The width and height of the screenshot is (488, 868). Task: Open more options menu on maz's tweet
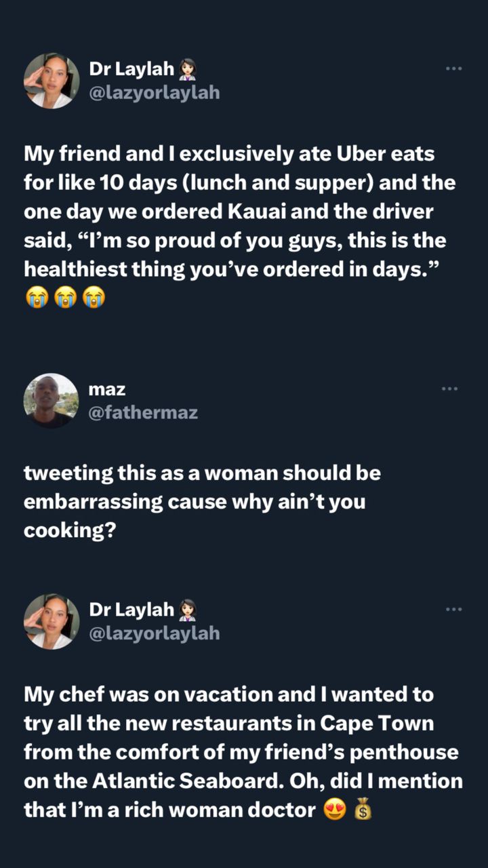tap(450, 389)
